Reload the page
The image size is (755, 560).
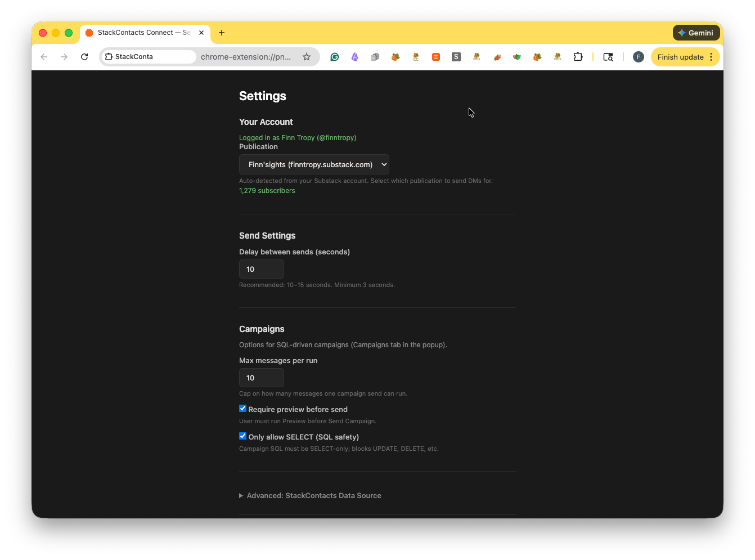pos(84,57)
